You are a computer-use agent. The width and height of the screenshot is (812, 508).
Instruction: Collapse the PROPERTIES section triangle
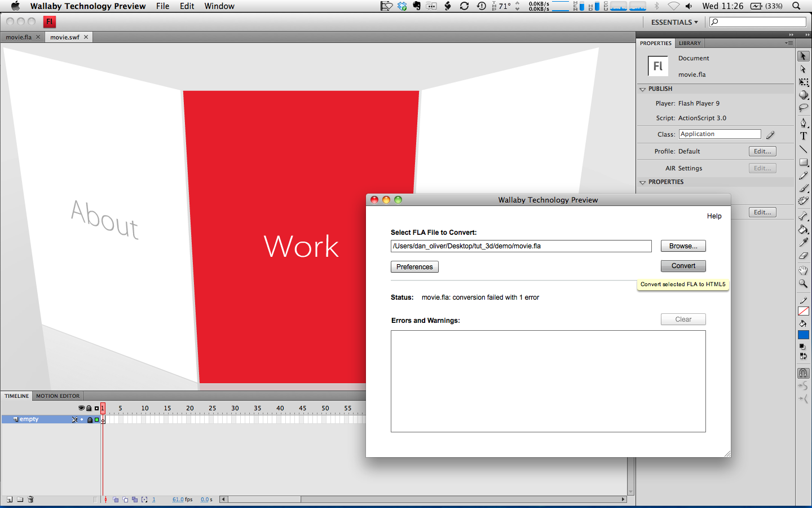click(x=642, y=182)
